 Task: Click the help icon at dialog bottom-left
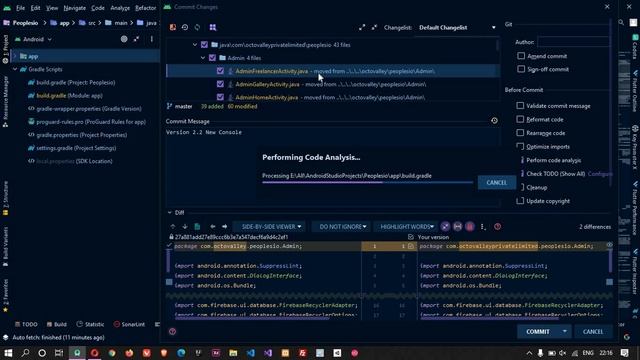172,331
